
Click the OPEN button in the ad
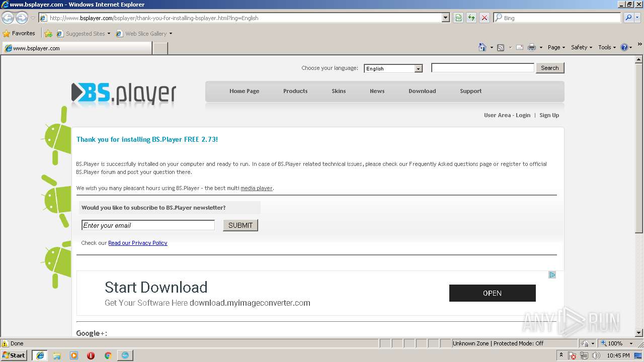pos(492,293)
